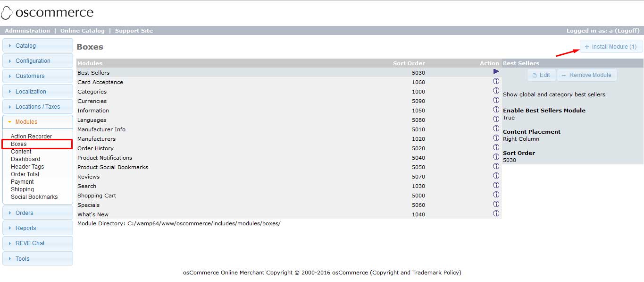This screenshot has height=282, width=644.
Task: Click info icon in Languages row
Action: [x=496, y=119]
